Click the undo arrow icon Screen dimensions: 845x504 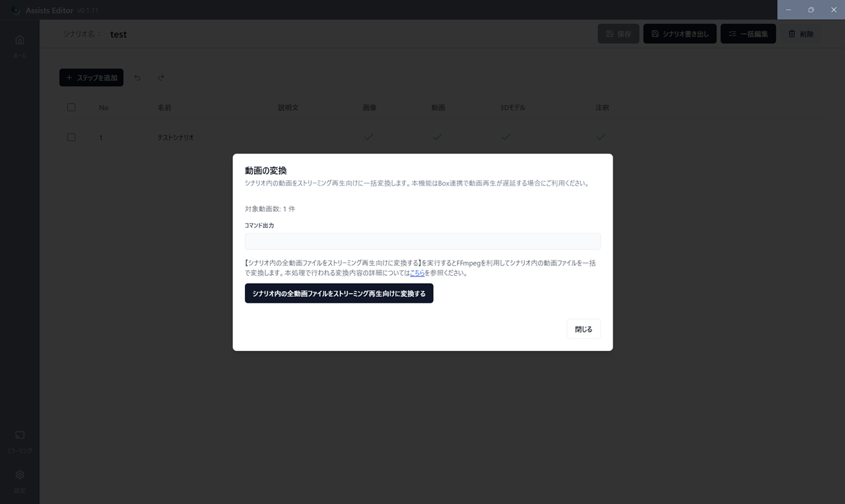[x=137, y=78]
